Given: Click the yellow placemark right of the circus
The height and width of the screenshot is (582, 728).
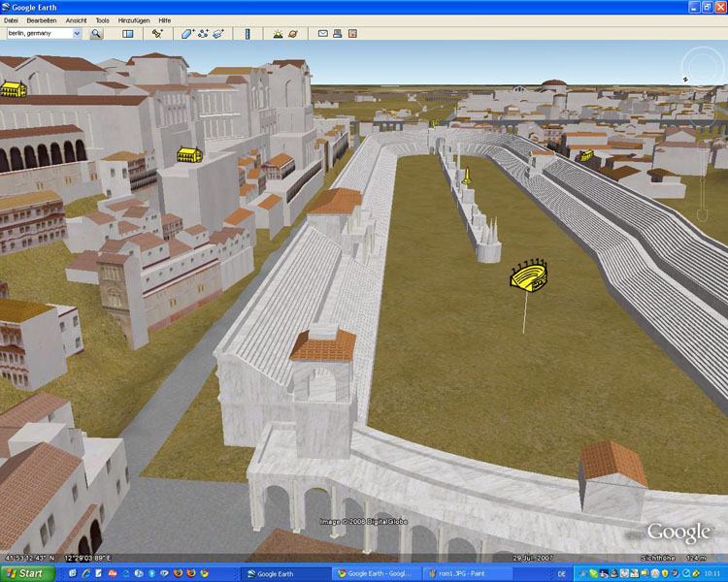Looking at the screenshot, I should point(586,155).
